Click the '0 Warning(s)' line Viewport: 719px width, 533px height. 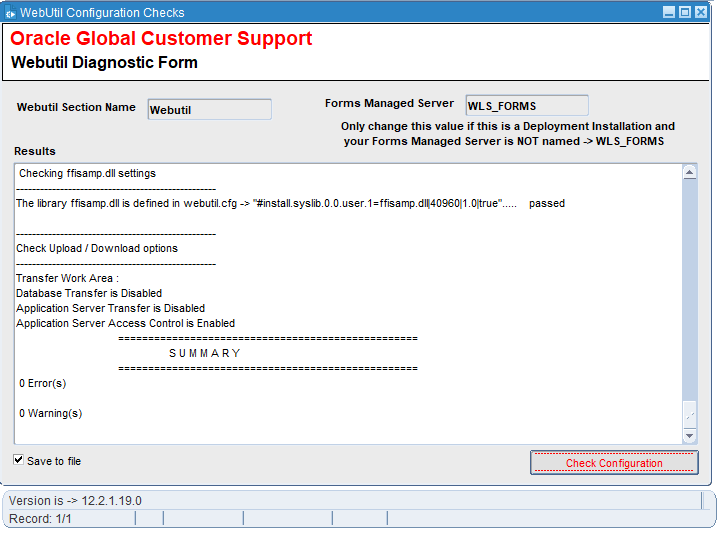50,413
